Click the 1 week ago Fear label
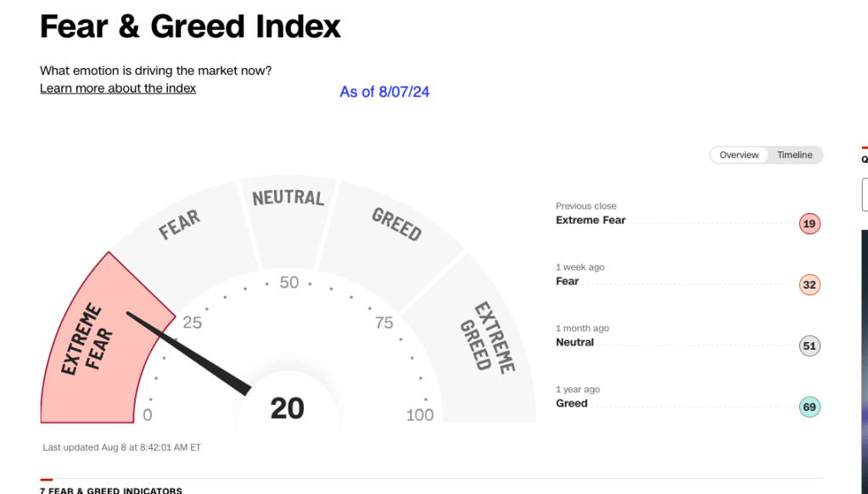This screenshot has height=494, width=868. click(568, 281)
